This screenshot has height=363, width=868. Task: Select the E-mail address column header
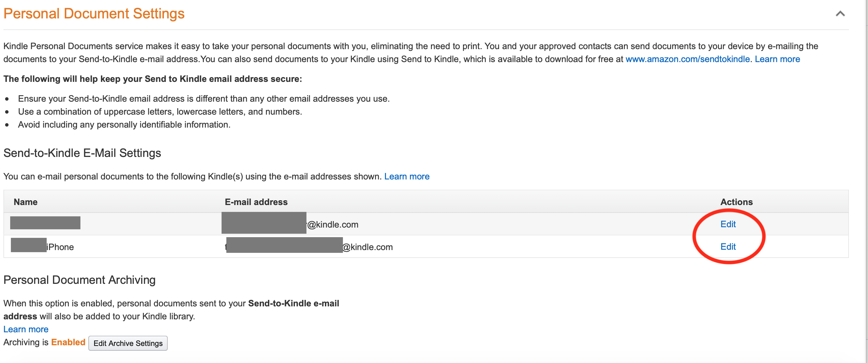click(x=256, y=202)
